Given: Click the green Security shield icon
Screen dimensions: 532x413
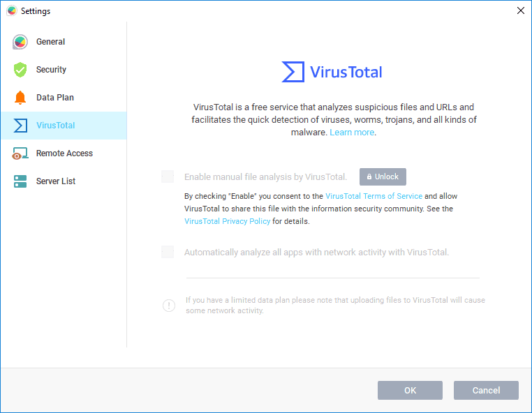Looking at the screenshot, I should point(20,70).
